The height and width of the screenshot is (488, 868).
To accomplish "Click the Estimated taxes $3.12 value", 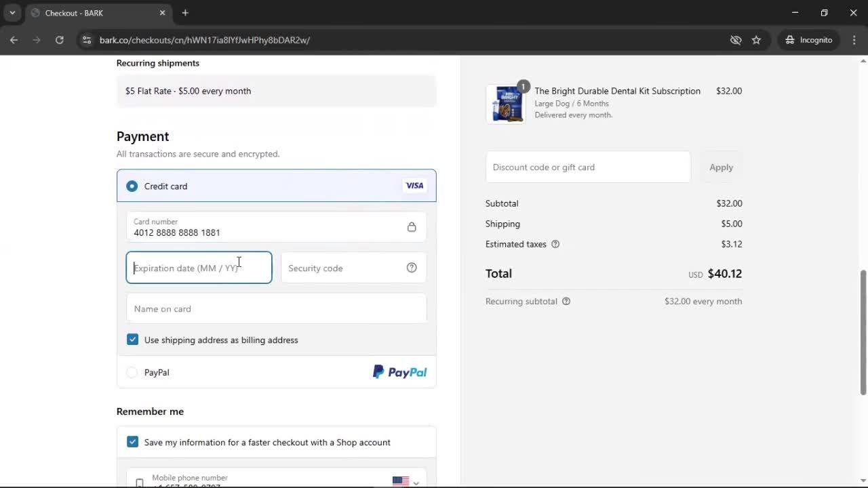I will tap(732, 244).
